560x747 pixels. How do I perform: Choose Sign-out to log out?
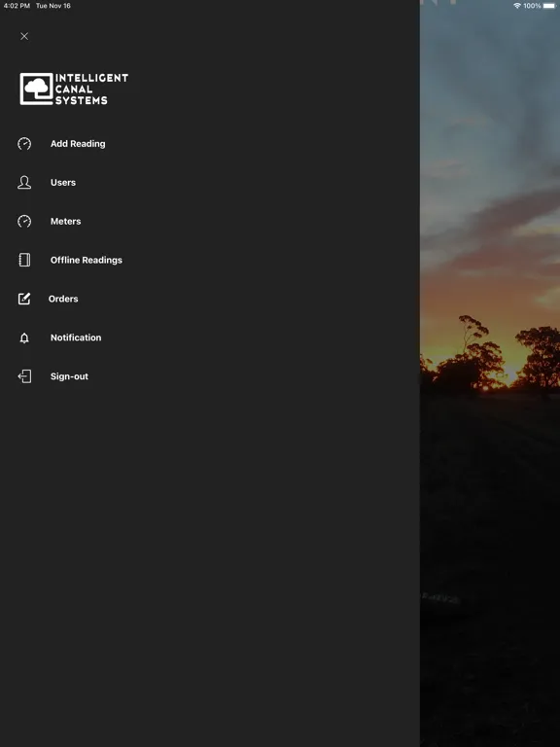[70, 376]
